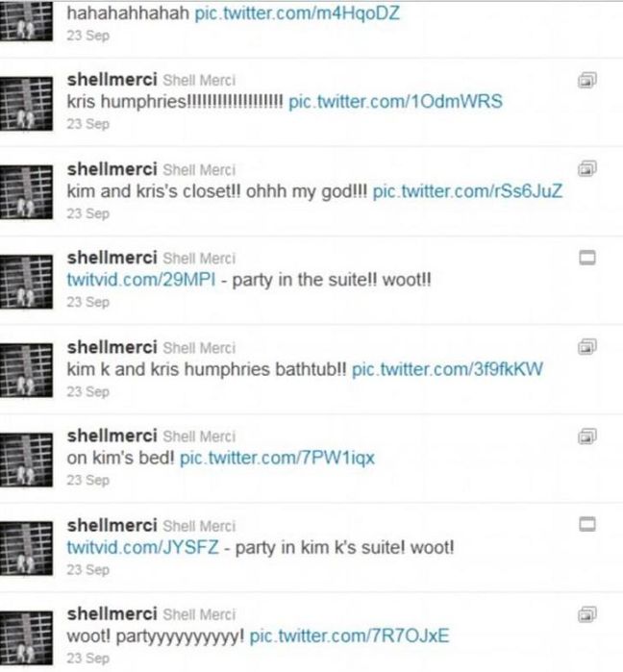
Task: Click avatar beside on kim's bed tweet
Action: point(26,460)
